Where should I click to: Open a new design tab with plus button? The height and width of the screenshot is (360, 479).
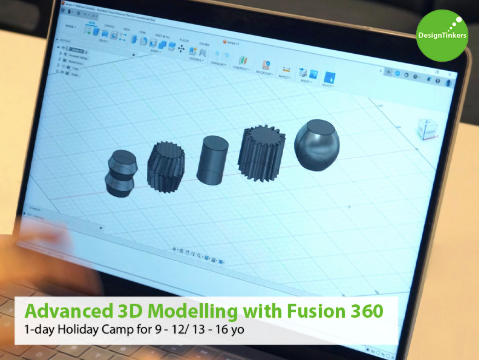388,72
